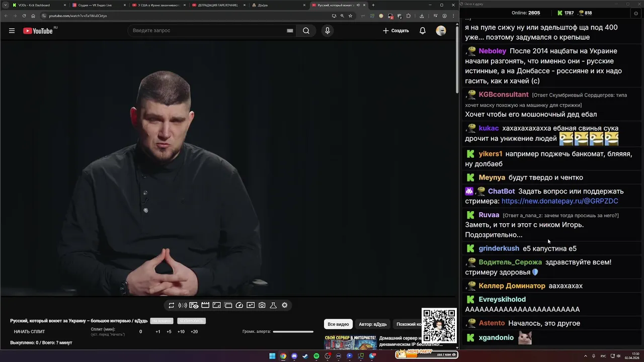Click the КОПИРОВАТЬ button

point(191,321)
